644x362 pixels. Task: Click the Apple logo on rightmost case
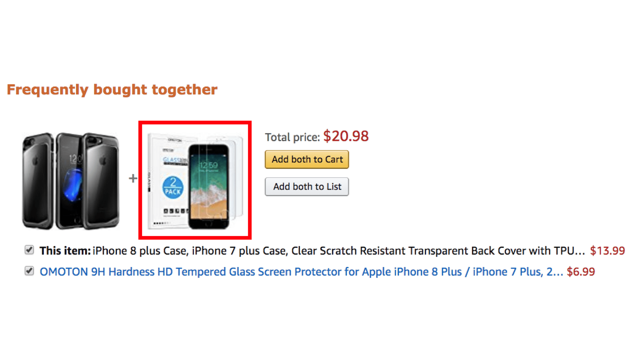(x=103, y=161)
